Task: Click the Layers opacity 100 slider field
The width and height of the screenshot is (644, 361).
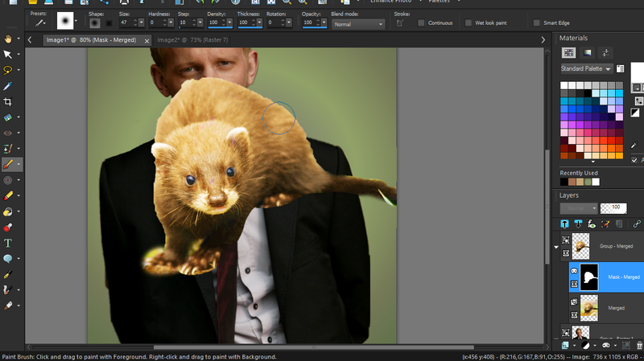Action: coord(613,208)
